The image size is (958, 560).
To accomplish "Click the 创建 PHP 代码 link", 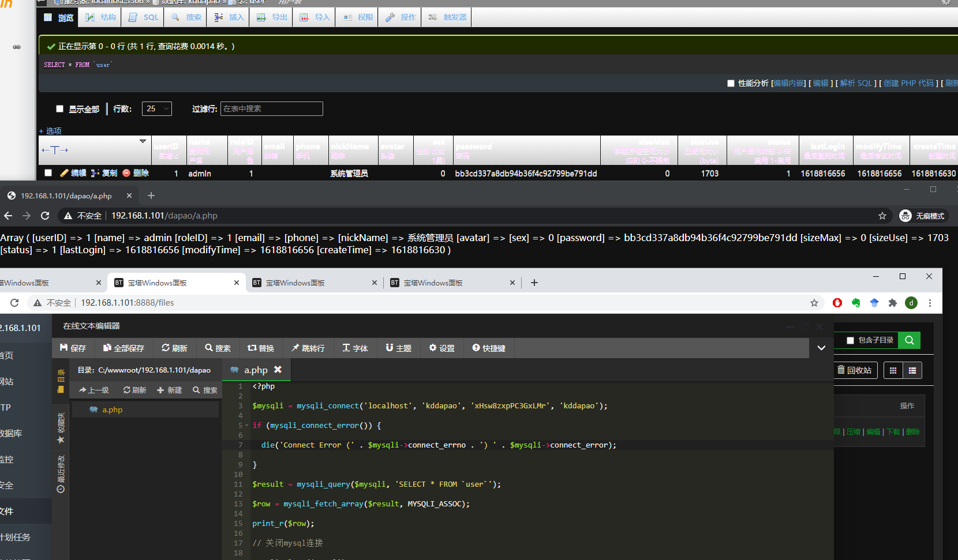I will click(908, 83).
